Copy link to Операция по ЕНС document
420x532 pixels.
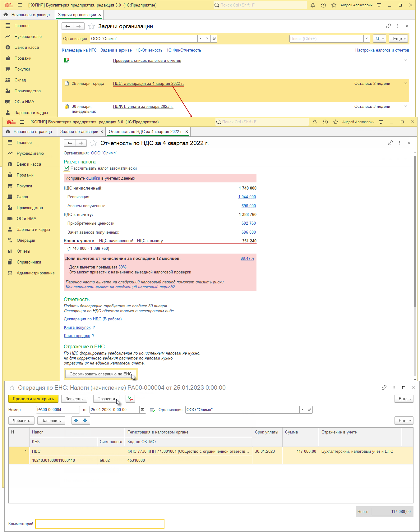[384, 388]
